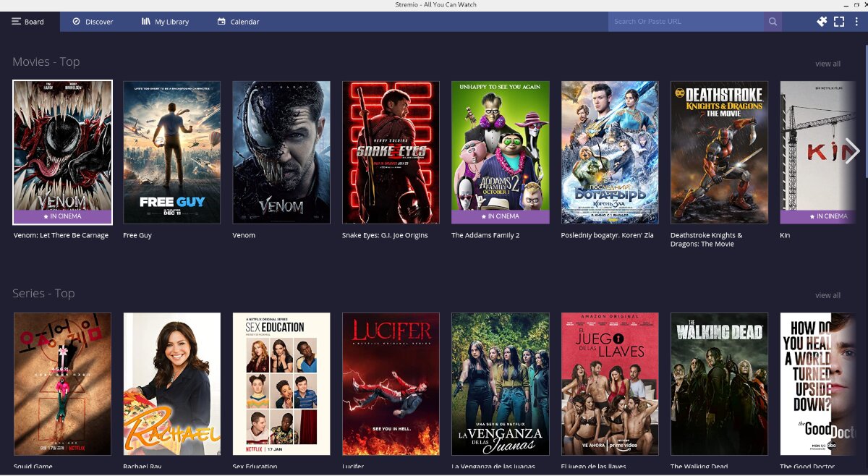Open The Addams Family 2 poster

point(501,152)
